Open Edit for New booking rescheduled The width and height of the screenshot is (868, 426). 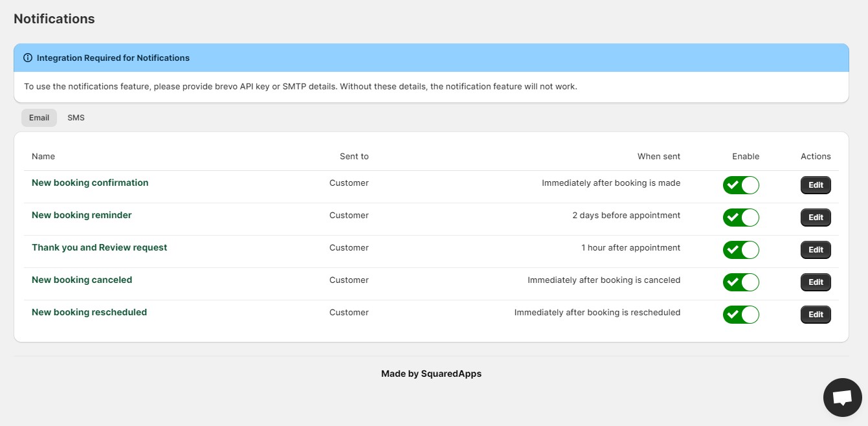coord(816,315)
